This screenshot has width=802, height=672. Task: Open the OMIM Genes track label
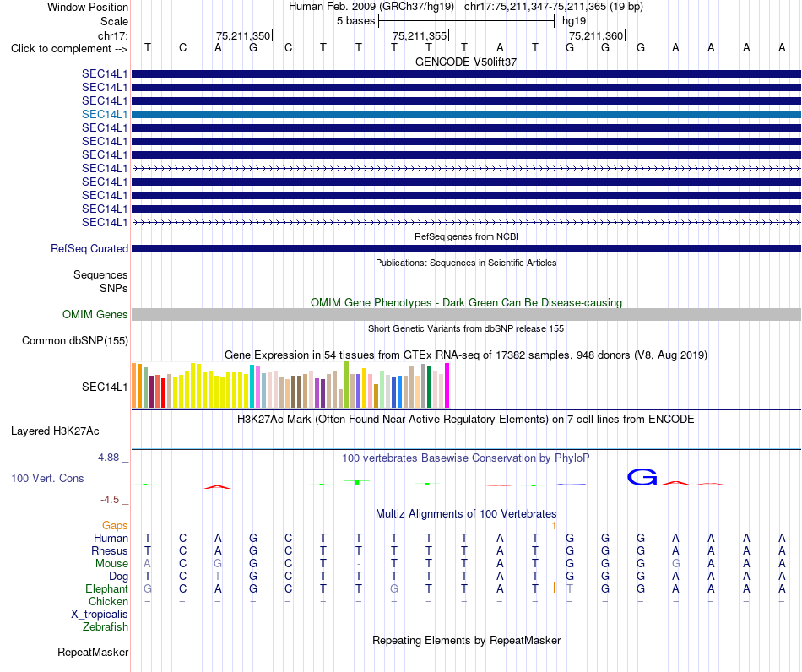pyautogui.click(x=95, y=315)
